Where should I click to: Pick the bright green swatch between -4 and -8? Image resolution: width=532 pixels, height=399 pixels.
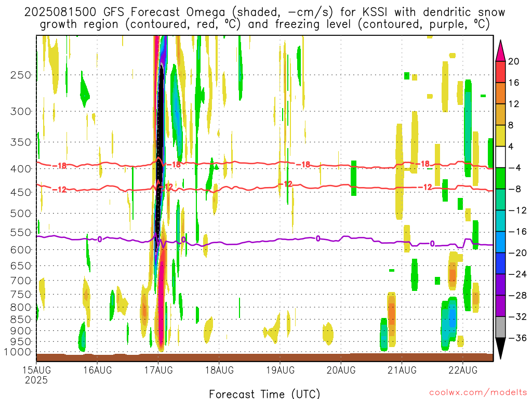pyautogui.click(x=500, y=179)
